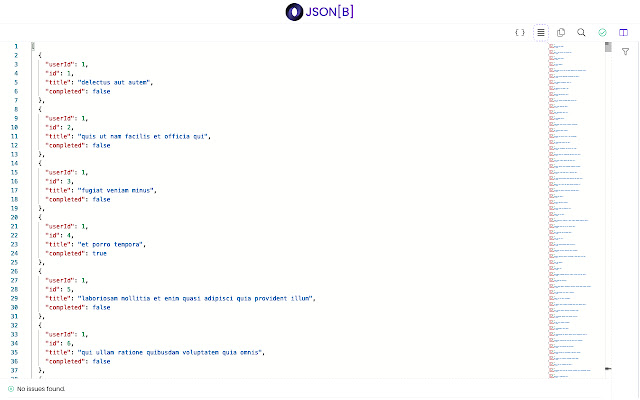Click the "laboriosam mollitia et enim" title string
The height and width of the screenshot is (400, 640).
point(195,298)
